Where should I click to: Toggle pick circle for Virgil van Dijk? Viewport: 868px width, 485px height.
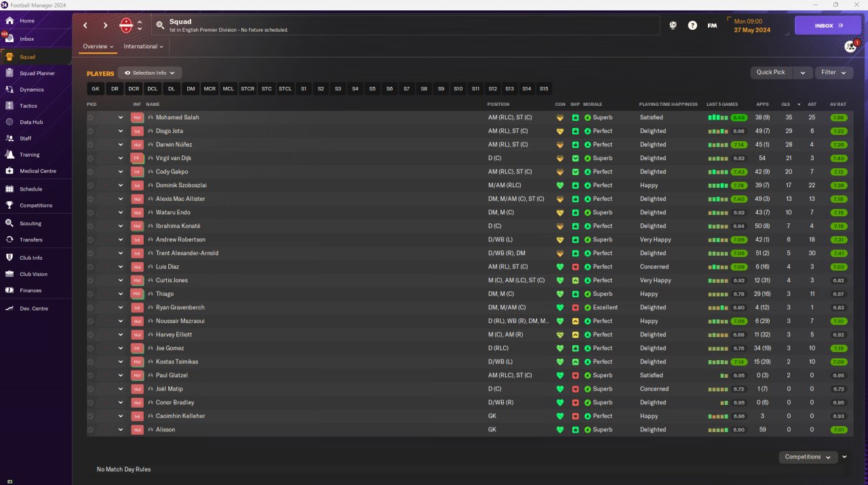click(90, 158)
